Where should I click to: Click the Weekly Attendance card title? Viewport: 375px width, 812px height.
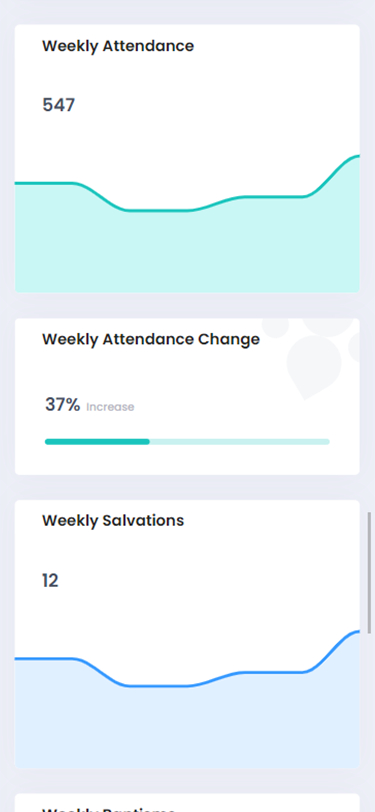coord(118,46)
